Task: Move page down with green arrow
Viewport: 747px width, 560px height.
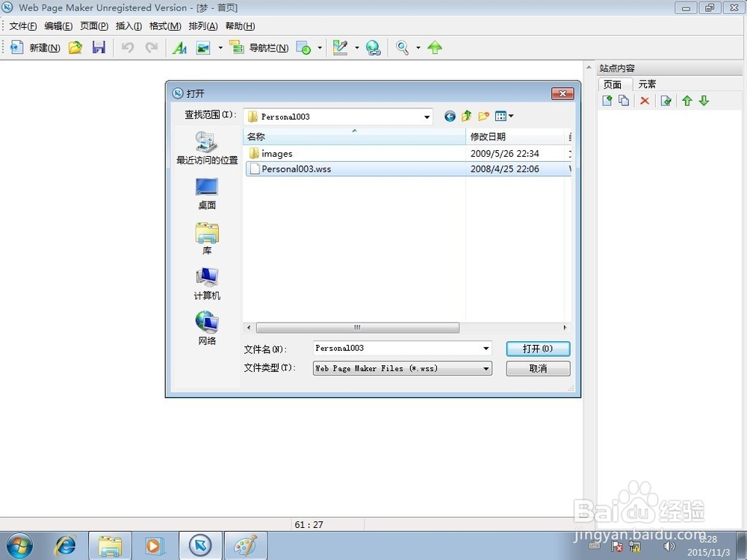Action: click(704, 101)
